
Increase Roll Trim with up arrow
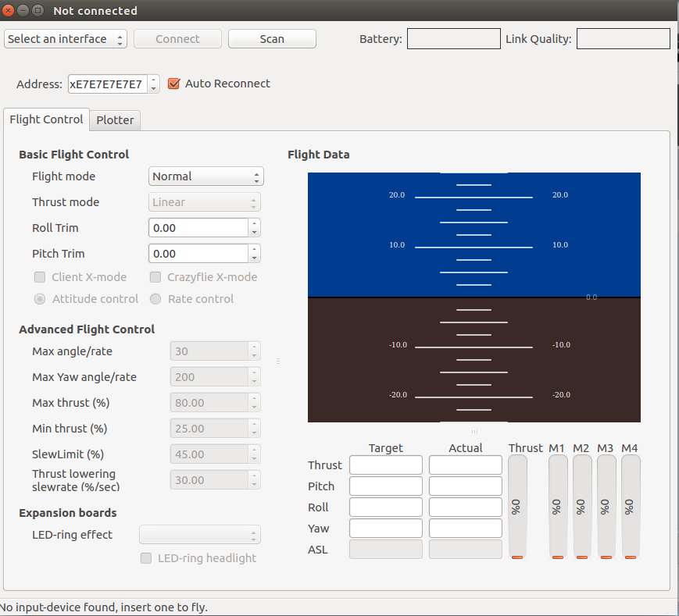pos(254,223)
